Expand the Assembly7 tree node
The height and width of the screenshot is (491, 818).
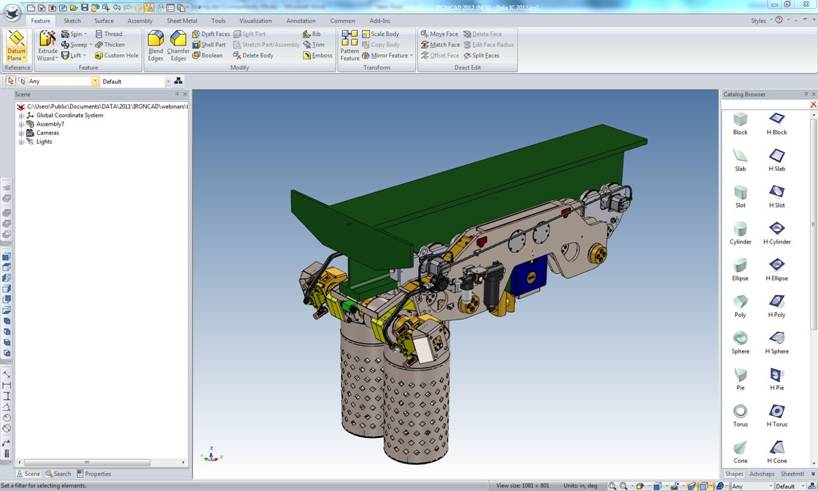(21, 124)
